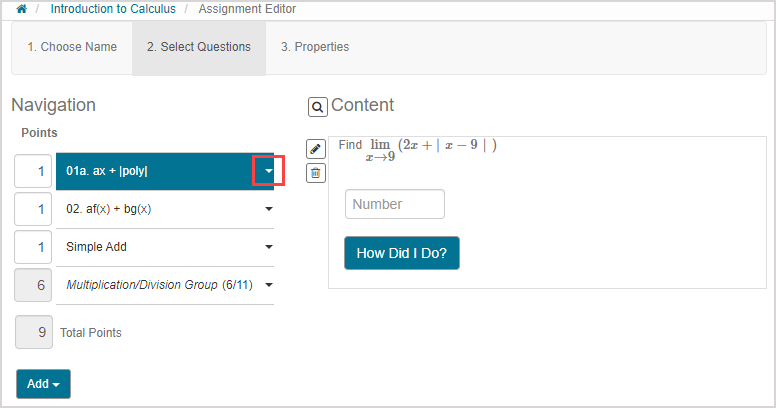
Task: Click points field for 02. af(x) + bg(x)
Action: pos(33,209)
